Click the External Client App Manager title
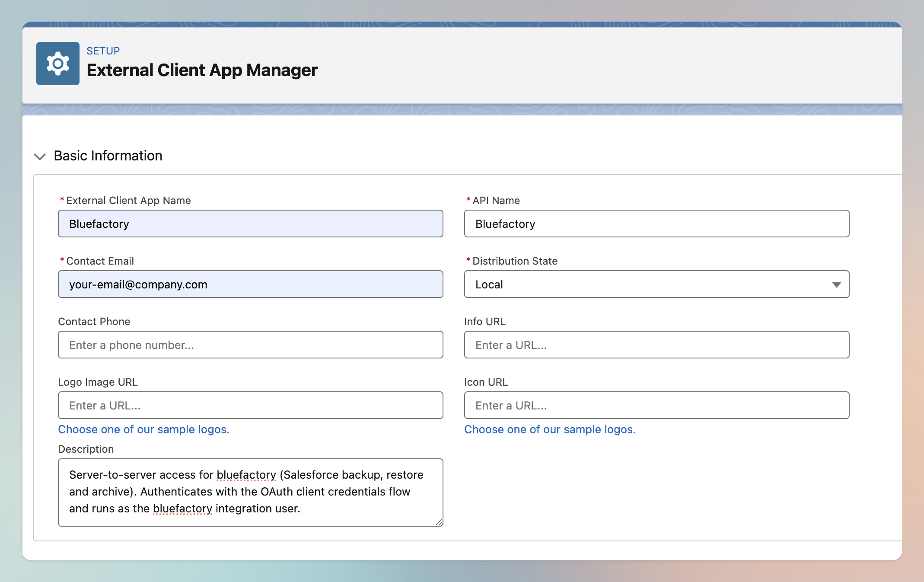The image size is (924, 582). click(202, 70)
